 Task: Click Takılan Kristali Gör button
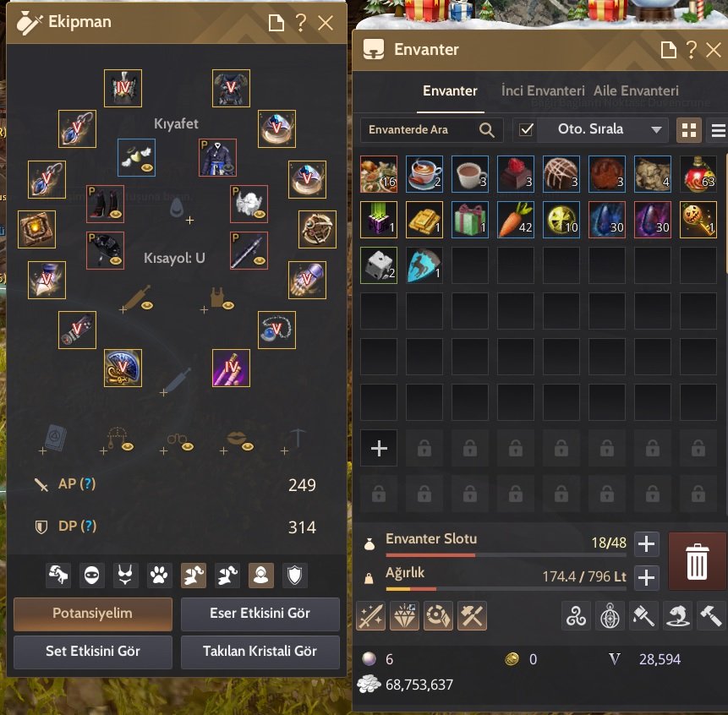pos(260,652)
